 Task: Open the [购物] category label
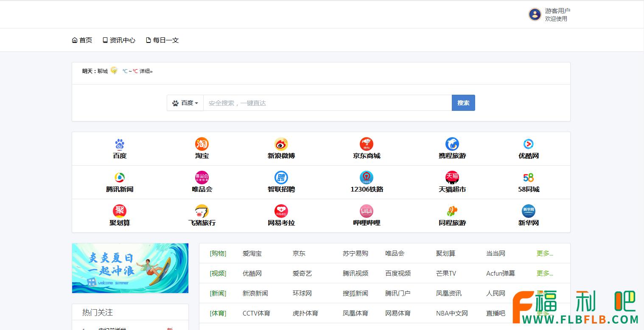click(x=218, y=254)
